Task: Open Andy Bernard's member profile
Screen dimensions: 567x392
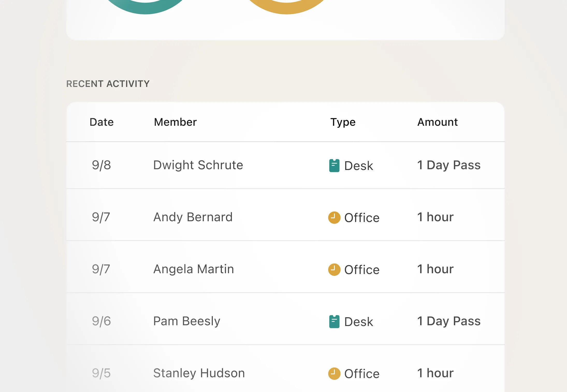Action: click(x=193, y=217)
